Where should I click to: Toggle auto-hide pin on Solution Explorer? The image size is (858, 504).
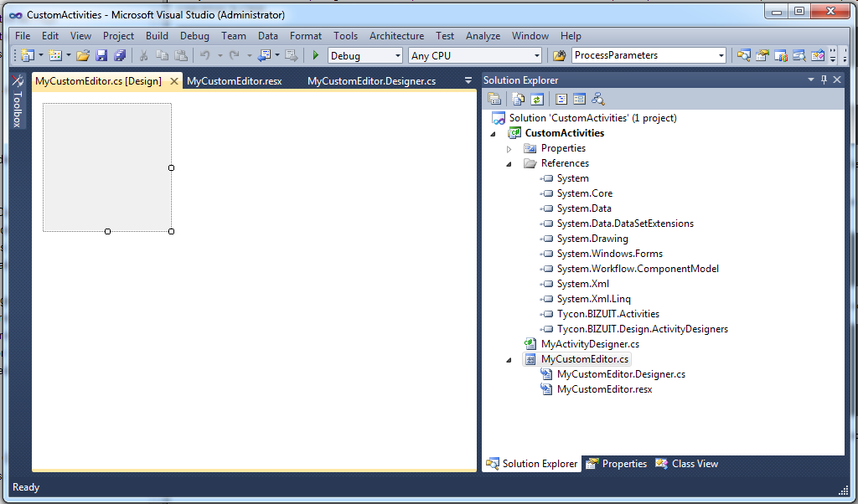(x=824, y=80)
